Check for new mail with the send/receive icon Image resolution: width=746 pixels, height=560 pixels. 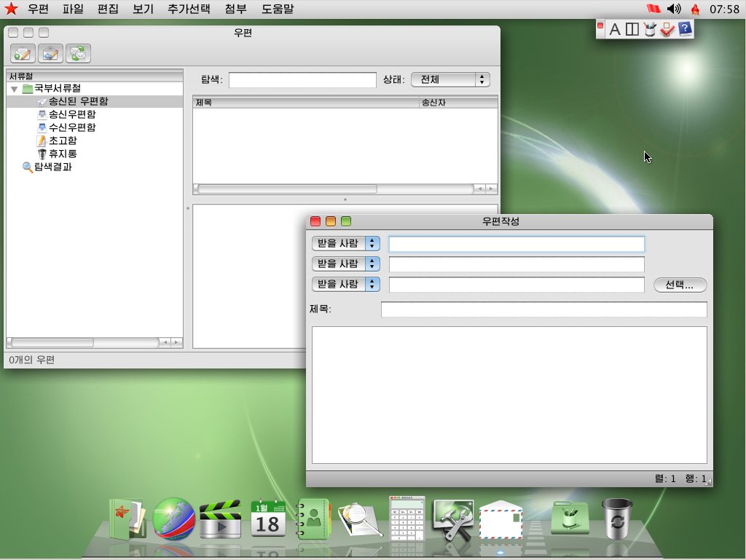pos(76,53)
